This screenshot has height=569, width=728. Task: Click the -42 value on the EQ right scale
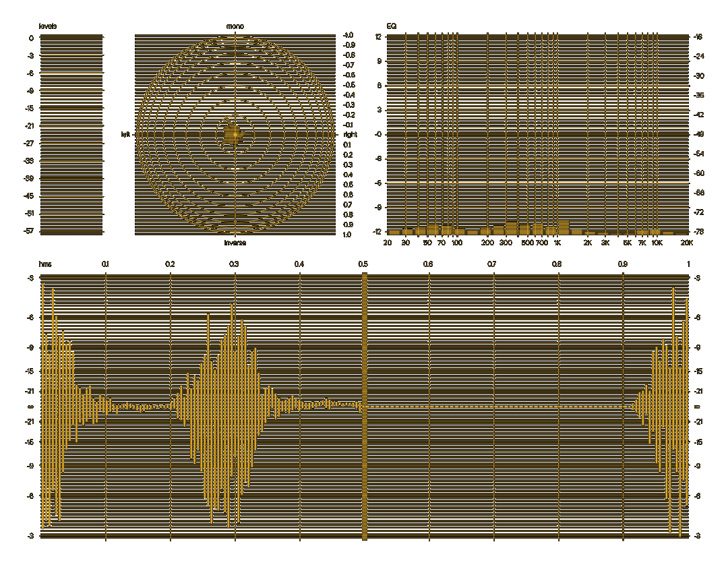click(699, 115)
